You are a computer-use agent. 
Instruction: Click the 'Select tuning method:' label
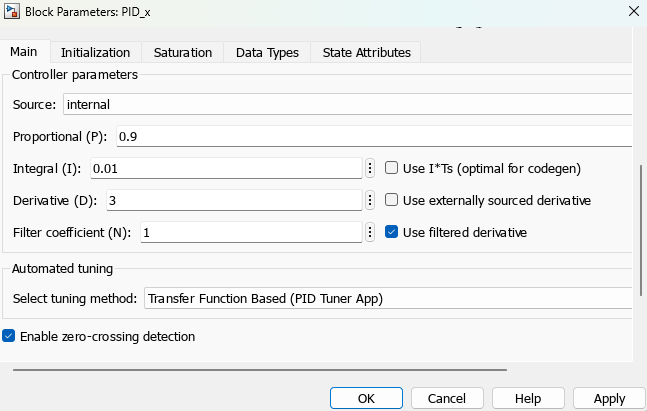pos(75,298)
